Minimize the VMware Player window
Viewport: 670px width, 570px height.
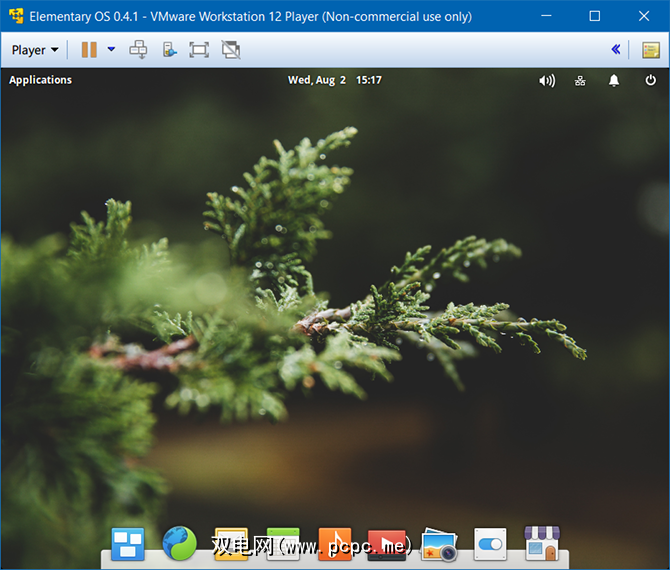(546, 16)
